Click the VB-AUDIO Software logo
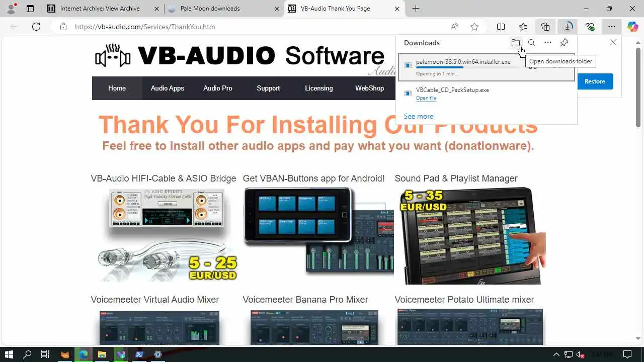The height and width of the screenshot is (362, 644). [x=239, y=56]
